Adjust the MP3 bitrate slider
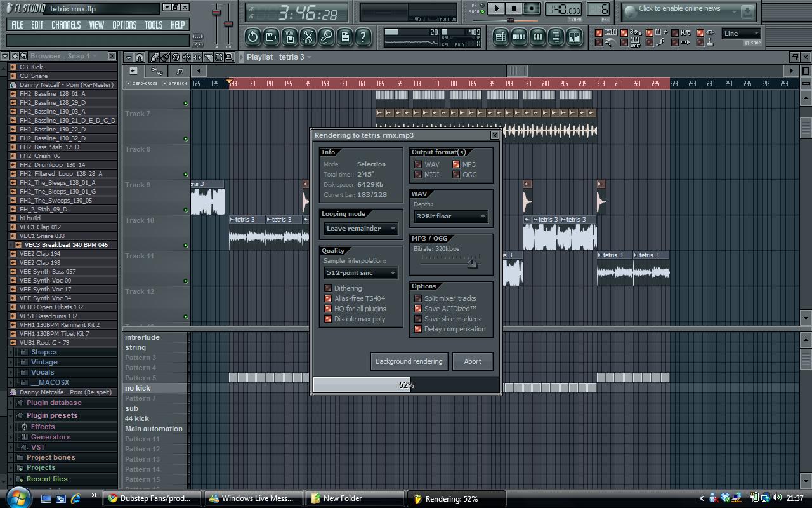This screenshot has height=508, width=812. pos(472,262)
